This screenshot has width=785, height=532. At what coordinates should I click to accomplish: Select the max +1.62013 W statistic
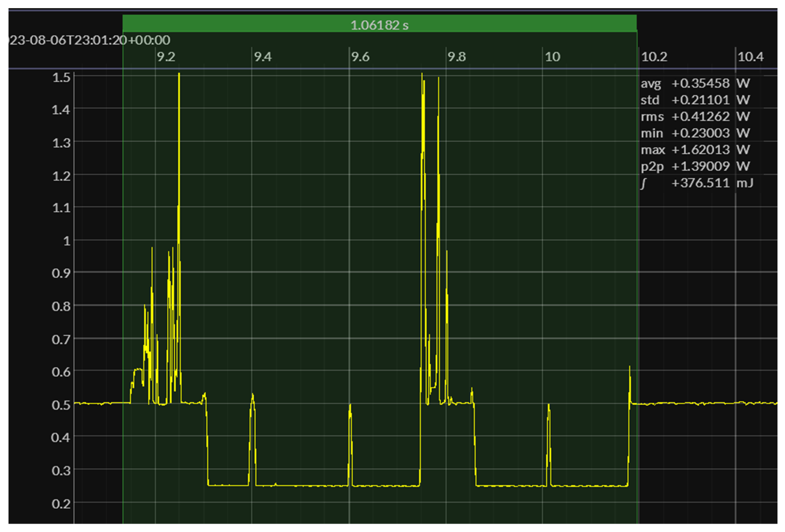[695, 150]
